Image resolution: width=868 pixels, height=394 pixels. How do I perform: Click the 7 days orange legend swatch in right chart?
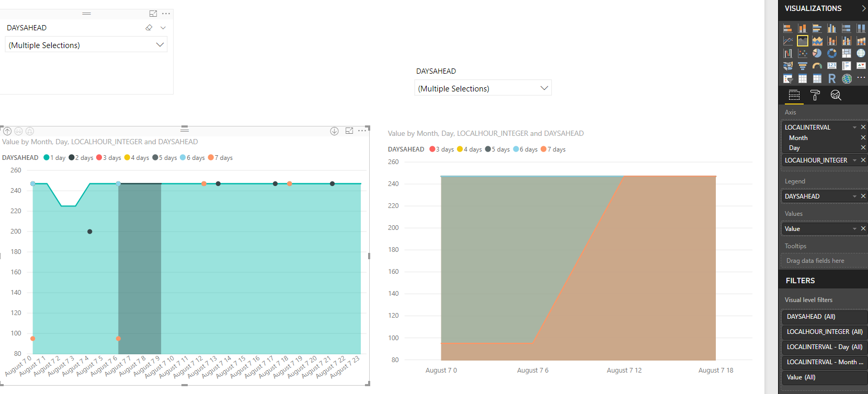click(x=543, y=149)
